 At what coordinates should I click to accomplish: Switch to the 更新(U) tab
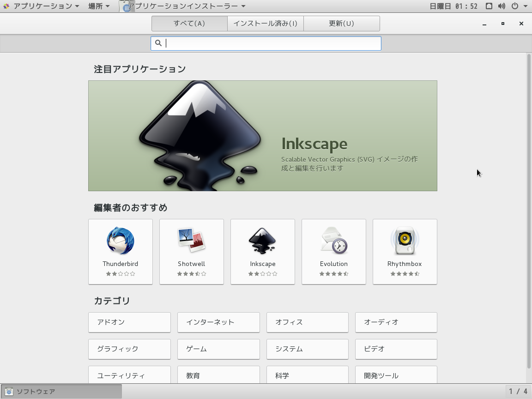(342, 24)
